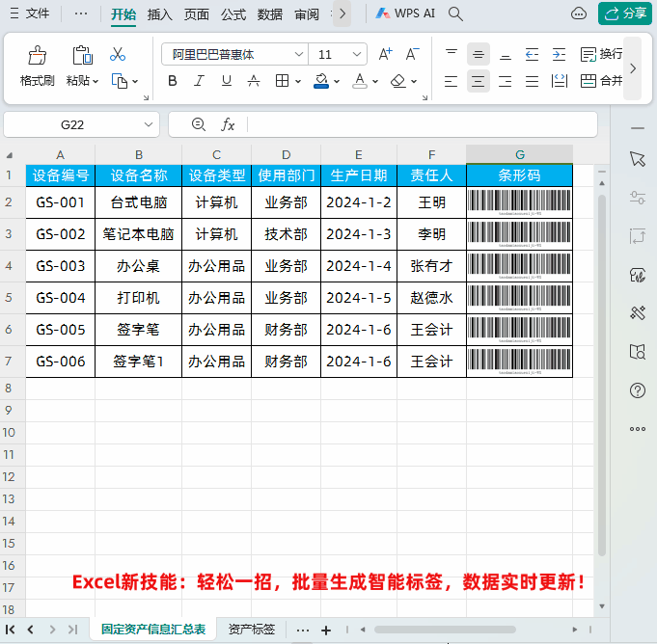Align text left
This screenshot has height=644, width=657.
tap(451, 81)
